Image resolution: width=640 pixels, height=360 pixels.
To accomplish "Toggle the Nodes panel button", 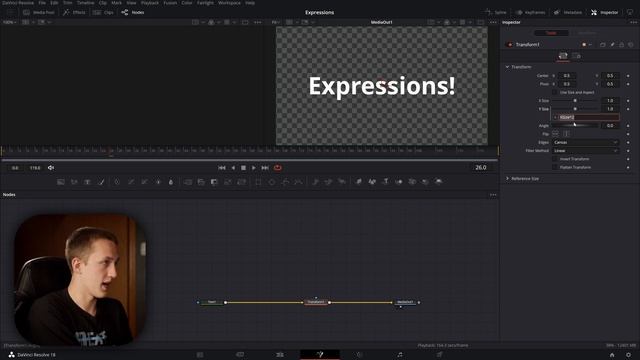I will point(133,12).
